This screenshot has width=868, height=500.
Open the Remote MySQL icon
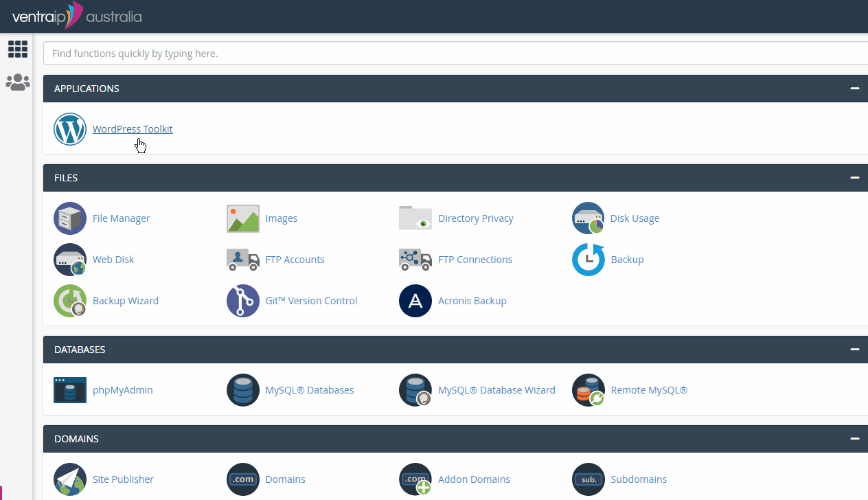pyautogui.click(x=589, y=390)
